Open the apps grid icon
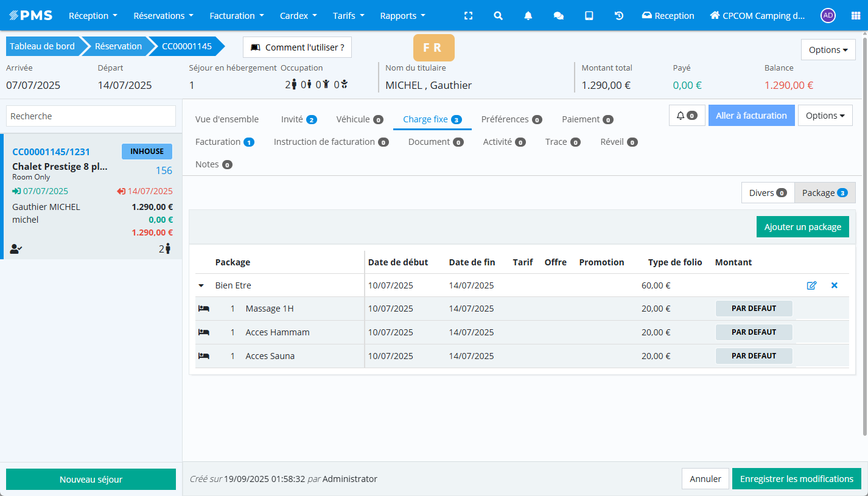 click(855, 16)
